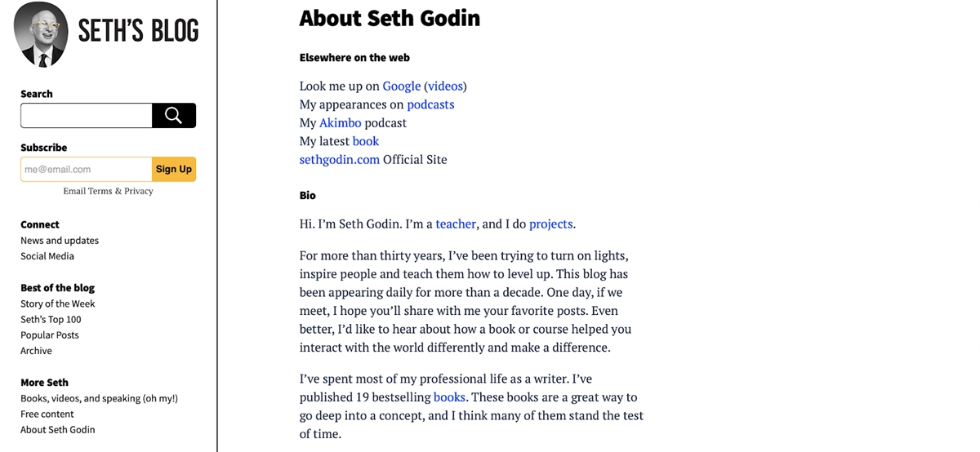Visit sethgodin.com official site link

coord(339,159)
